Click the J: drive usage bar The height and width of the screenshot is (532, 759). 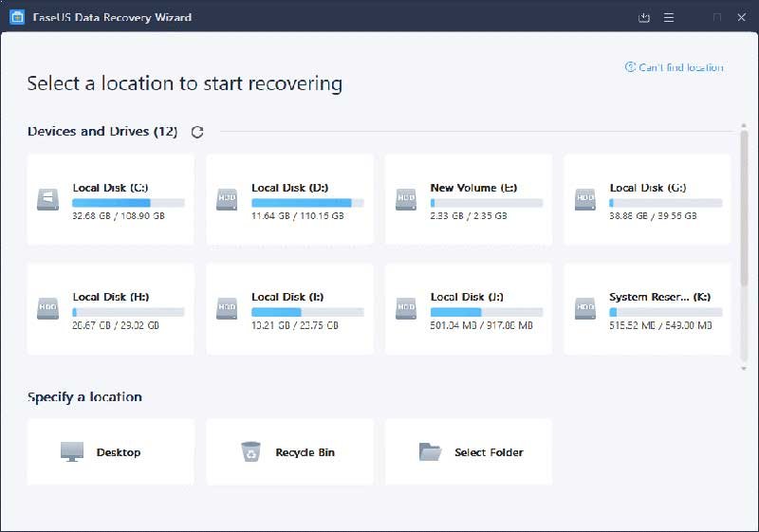click(487, 312)
